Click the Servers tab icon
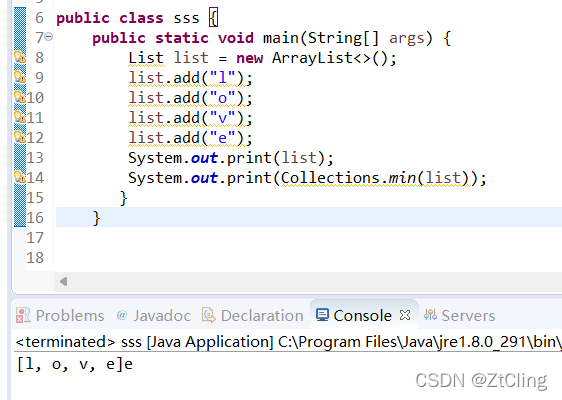 [430, 315]
